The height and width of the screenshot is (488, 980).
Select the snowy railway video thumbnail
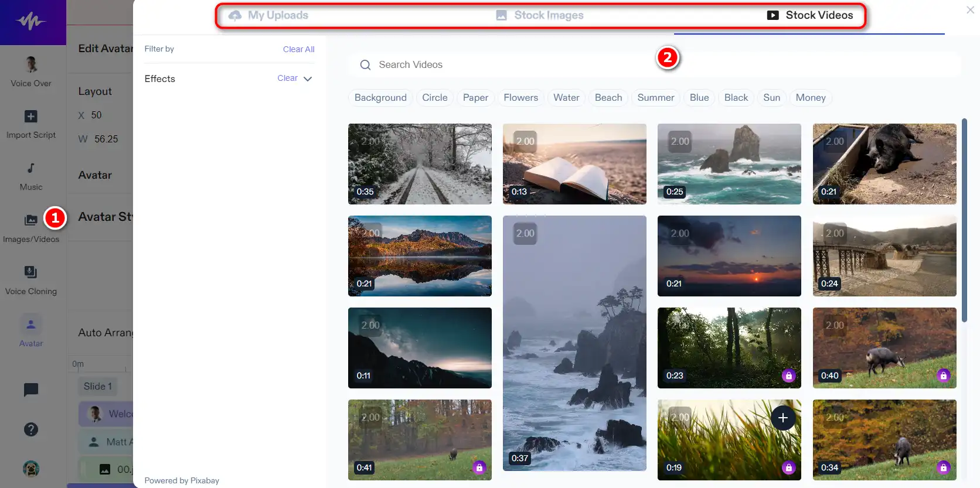420,164
